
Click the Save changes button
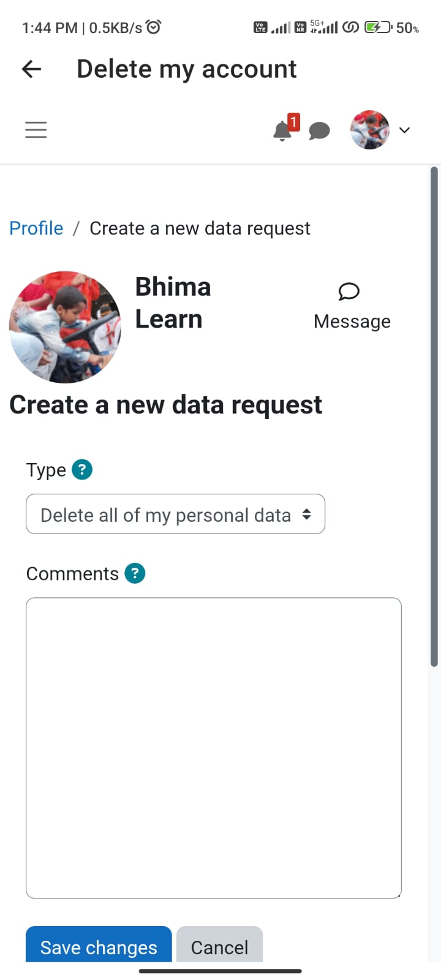(x=99, y=946)
